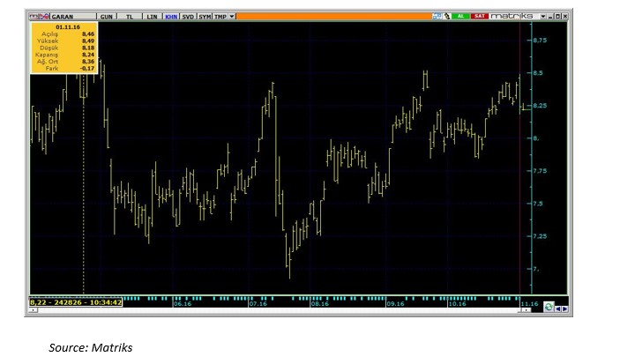Click the Fark value -0,17
Screen dimensions: 620x364
[x=87, y=69]
